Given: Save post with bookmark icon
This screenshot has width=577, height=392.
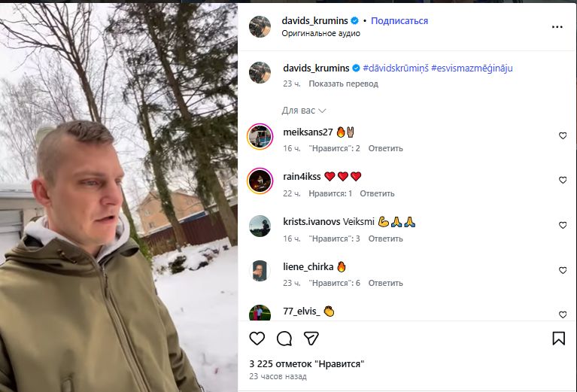Looking at the screenshot, I should point(559,339).
